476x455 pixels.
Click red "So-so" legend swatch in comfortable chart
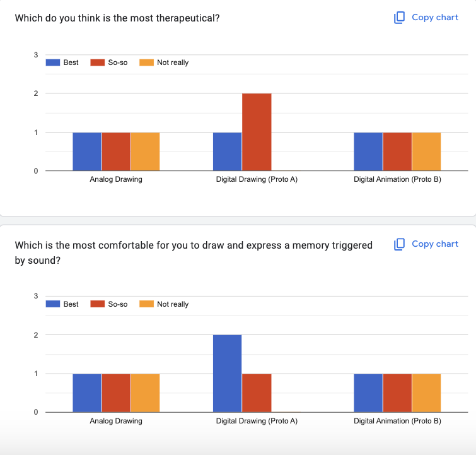(98, 304)
